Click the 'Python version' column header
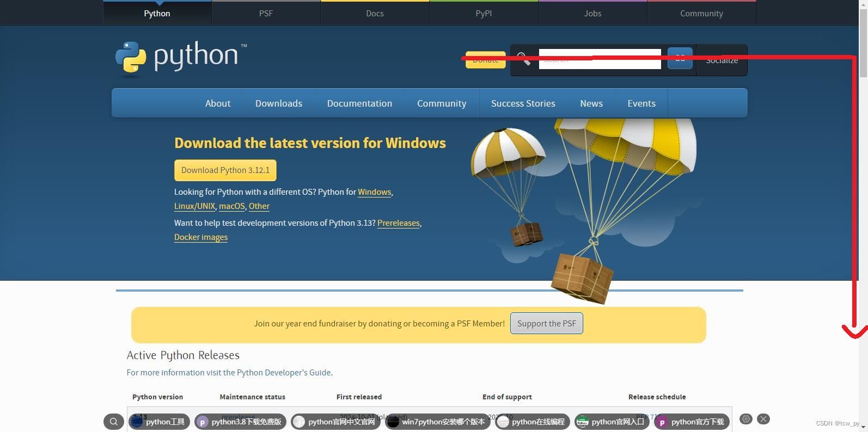This screenshot has width=868, height=432. point(158,397)
